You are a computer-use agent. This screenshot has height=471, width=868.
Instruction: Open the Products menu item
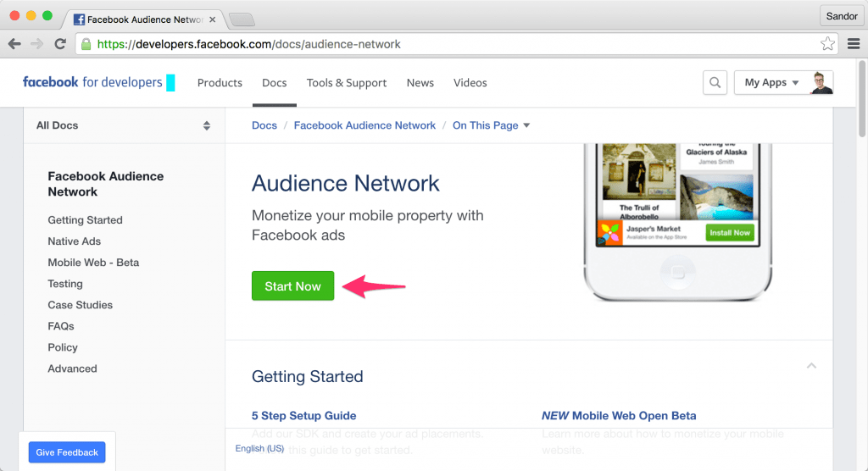pyautogui.click(x=220, y=82)
